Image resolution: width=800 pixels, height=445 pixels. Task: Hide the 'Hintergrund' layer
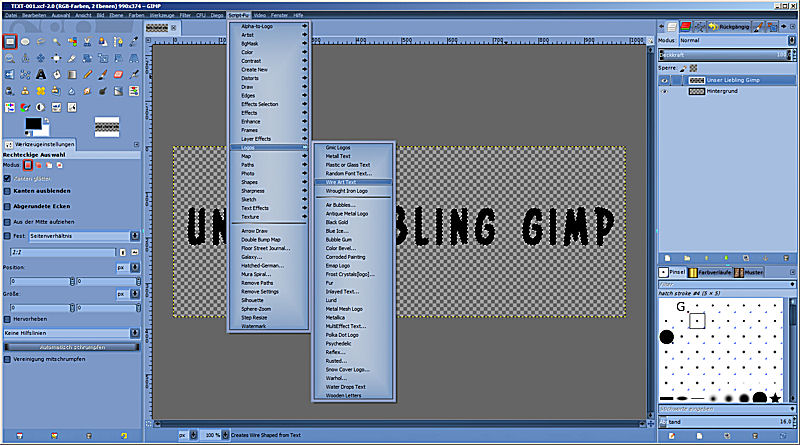(664, 91)
